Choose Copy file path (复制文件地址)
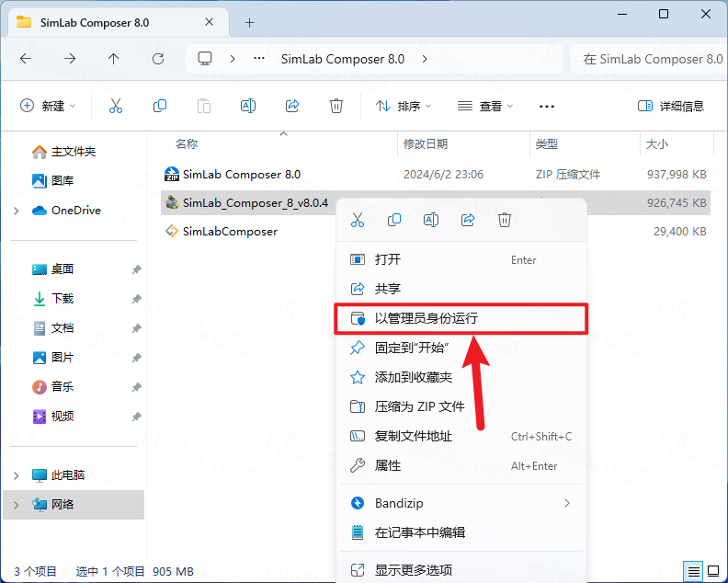The image size is (728, 583). pos(461,436)
